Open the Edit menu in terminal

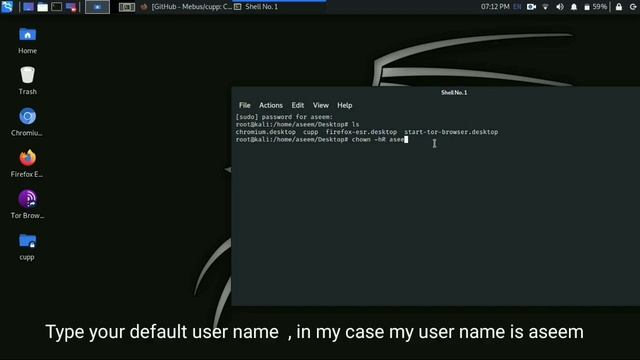click(298, 105)
